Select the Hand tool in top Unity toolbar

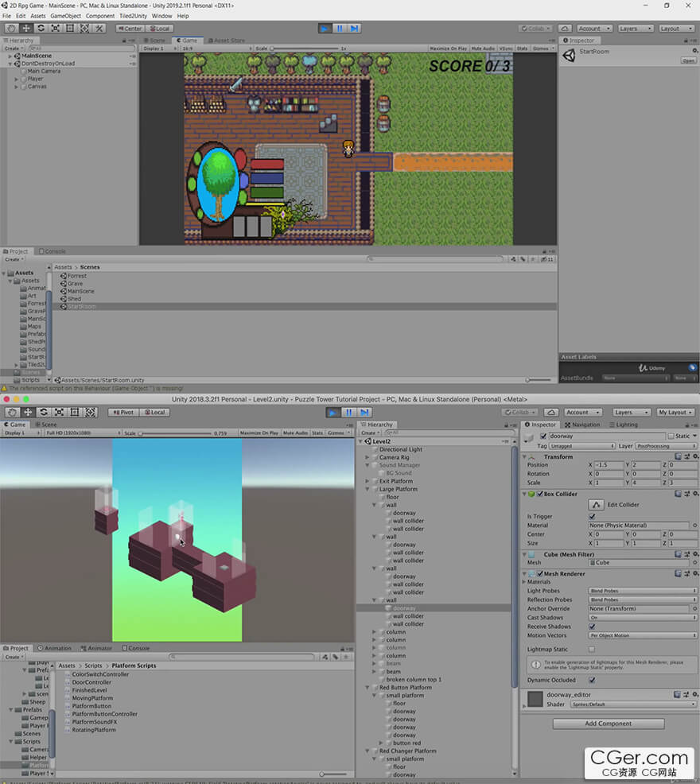[11, 29]
